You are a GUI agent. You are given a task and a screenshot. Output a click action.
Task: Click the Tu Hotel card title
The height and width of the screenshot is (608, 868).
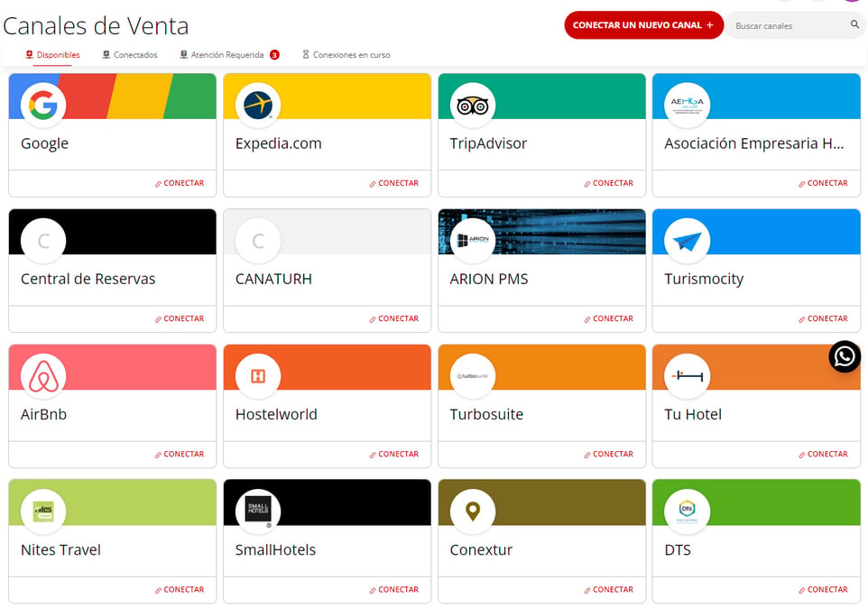tap(693, 414)
